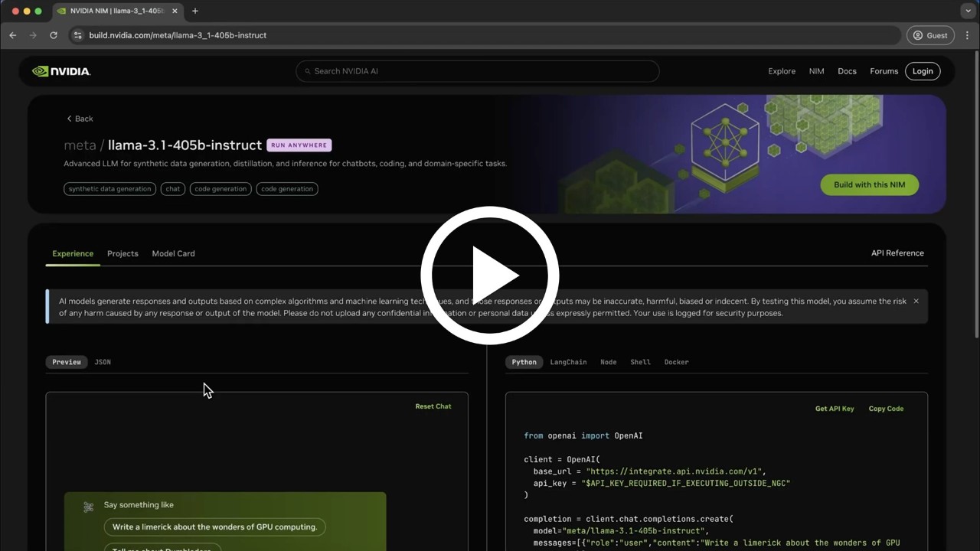The width and height of the screenshot is (980, 551).
Task: Click Copy Code above the snippet
Action: point(886,409)
